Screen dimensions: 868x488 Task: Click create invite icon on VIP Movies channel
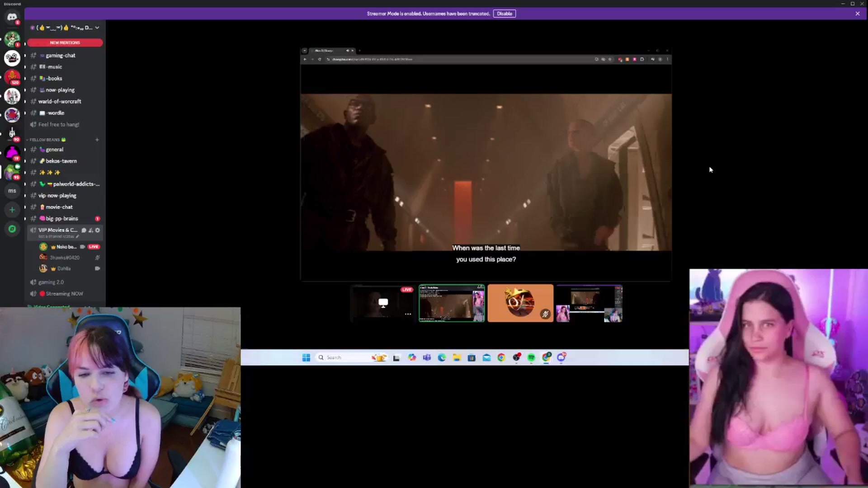(90, 230)
